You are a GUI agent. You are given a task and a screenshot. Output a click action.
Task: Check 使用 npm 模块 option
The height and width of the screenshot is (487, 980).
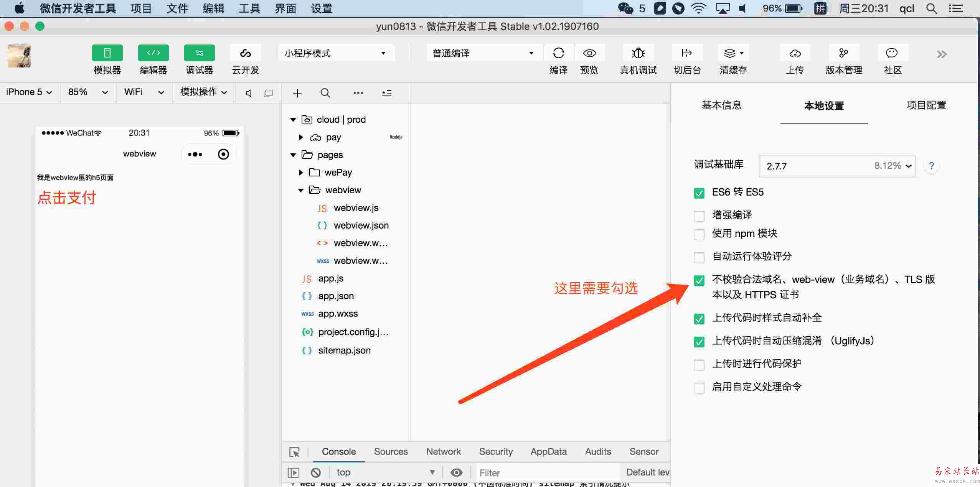click(699, 234)
